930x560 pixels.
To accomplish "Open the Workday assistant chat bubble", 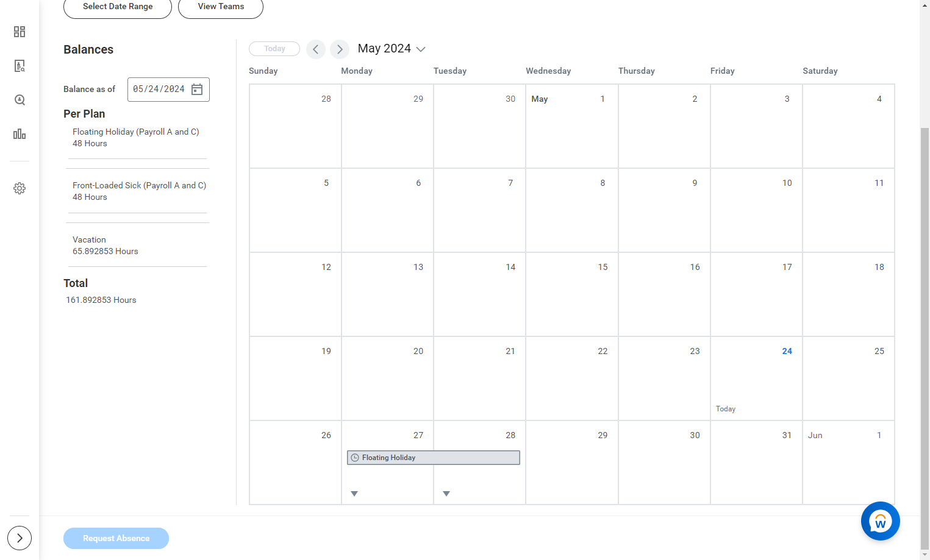I will [x=880, y=521].
